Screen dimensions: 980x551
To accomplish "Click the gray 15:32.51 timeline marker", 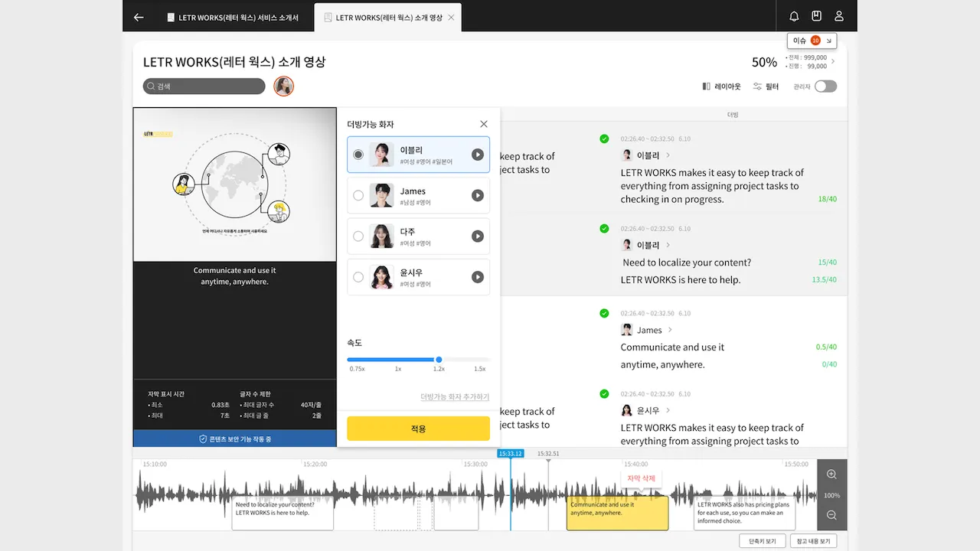I will pos(548,454).
